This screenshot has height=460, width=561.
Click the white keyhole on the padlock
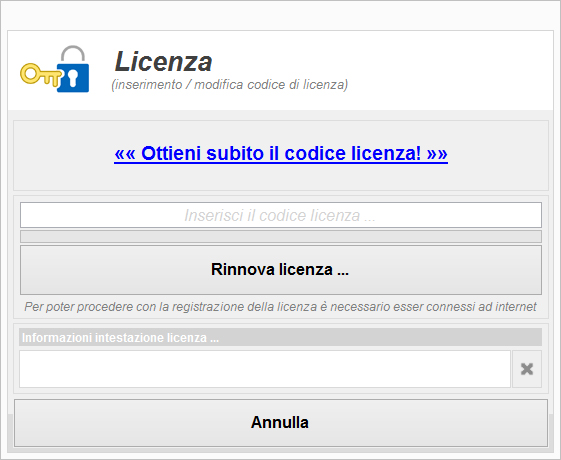[73, 78]
